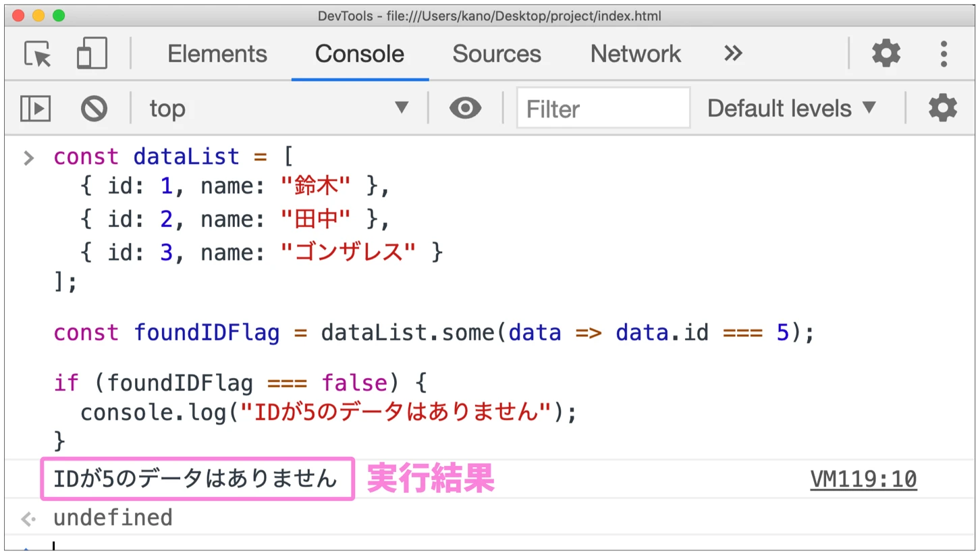Toggle the device toolbar icon
The image size is (980, 555).
coord(92,53)
